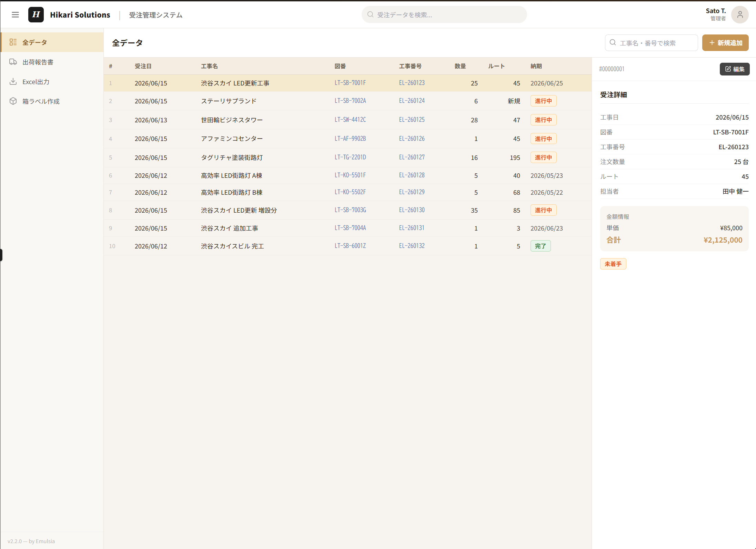Focus the 受注データを検索 search field
The image size is (756, 549).
tap(444, 14)
